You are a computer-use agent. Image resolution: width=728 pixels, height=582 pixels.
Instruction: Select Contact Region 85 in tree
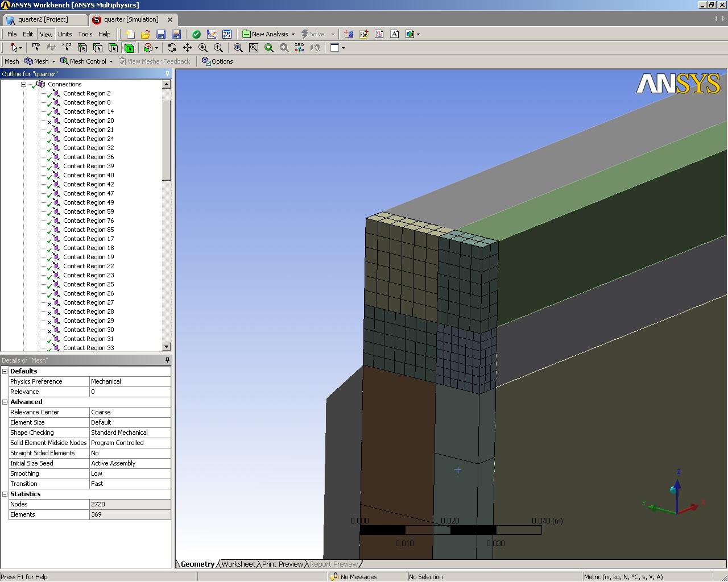pyautogui.click(x=89, y=230)
